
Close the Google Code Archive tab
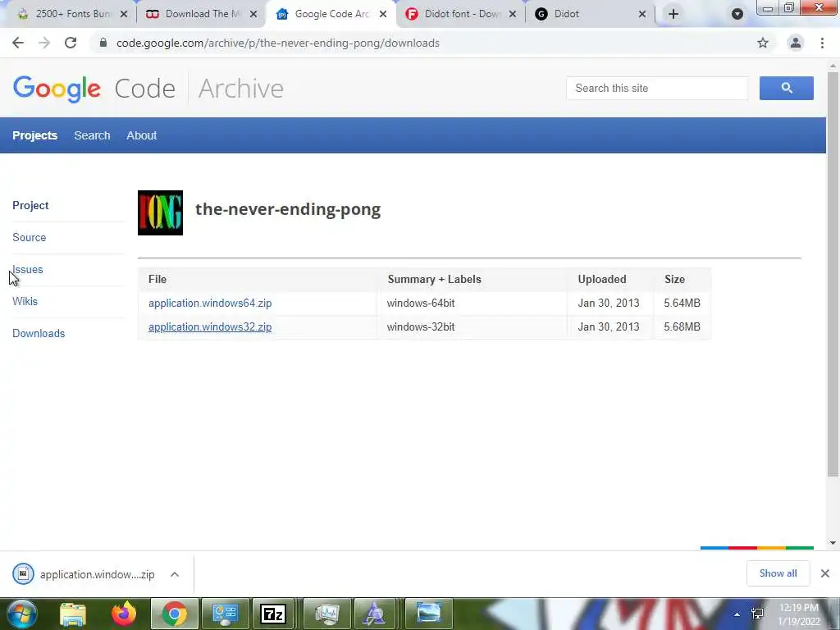coord(383,14)
